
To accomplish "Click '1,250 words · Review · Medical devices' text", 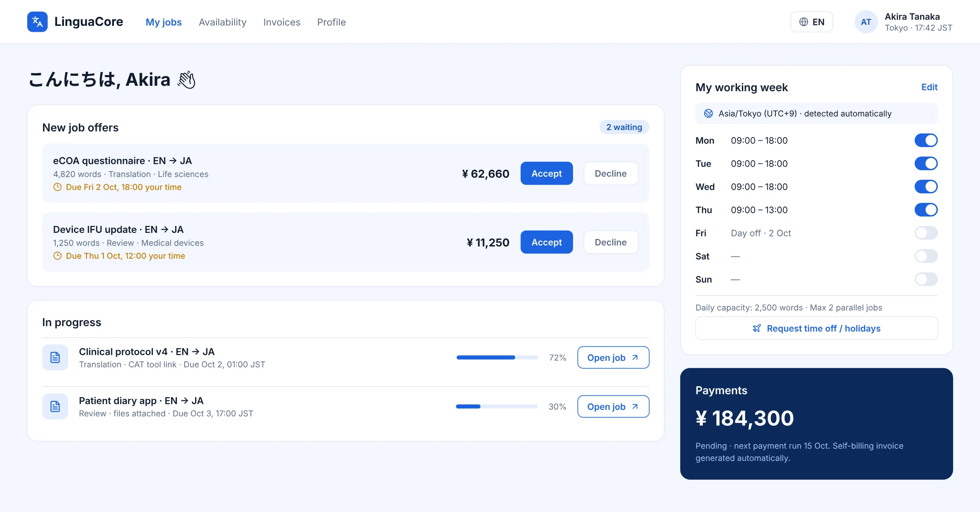I will (x=128, y=243).
